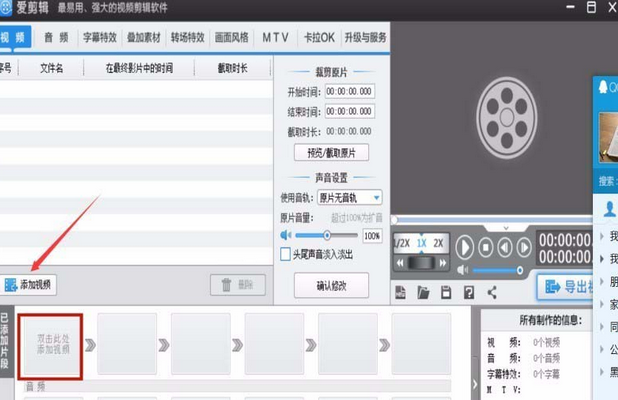Click the 截取时长 column header
618x400 pixels.
pyautogui.click(x=233, y=68)
